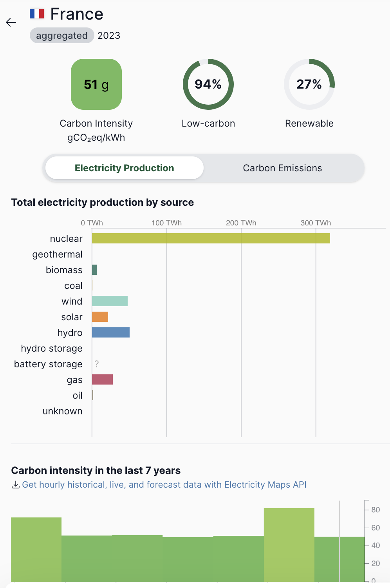The height and width of the screenshot is (588, 390).
Task: Click the first carbon intensity year bar
Action: click(x=36, y=549)
